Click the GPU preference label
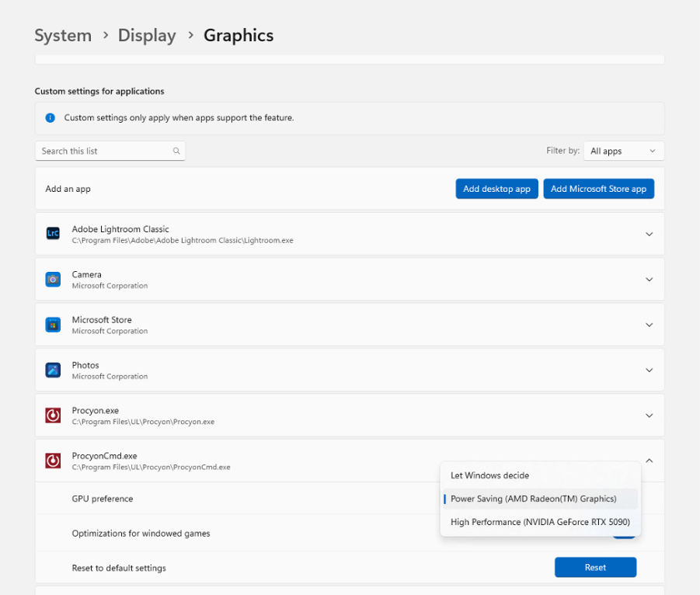Image resolution: width=700 pixels, height=595 pixels. (103, 499)
